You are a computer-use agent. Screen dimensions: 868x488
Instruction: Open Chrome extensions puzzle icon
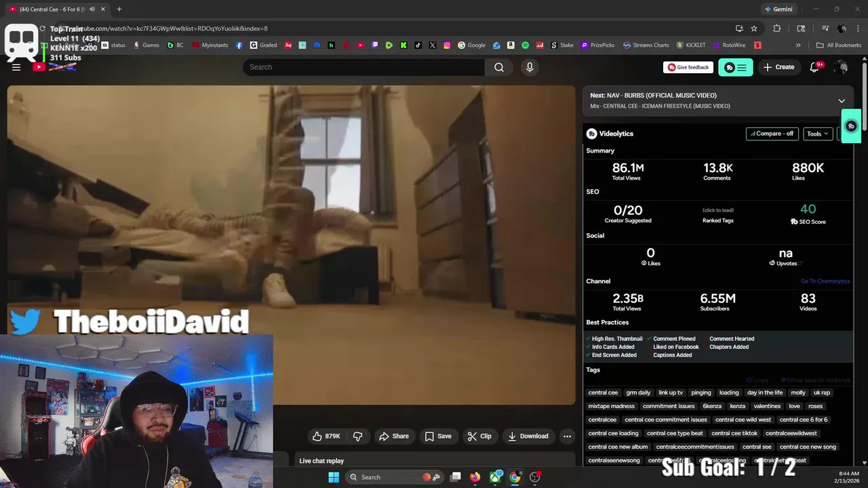coord(777,28)
